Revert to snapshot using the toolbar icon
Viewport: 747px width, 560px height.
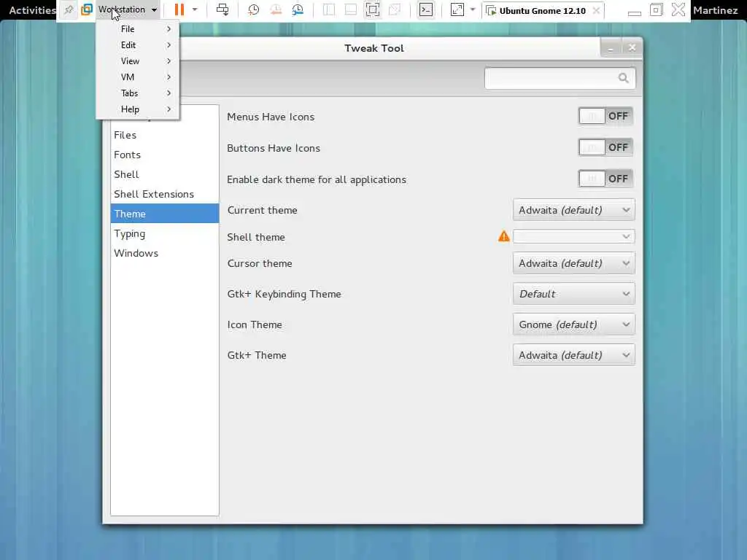coord(276,9)
